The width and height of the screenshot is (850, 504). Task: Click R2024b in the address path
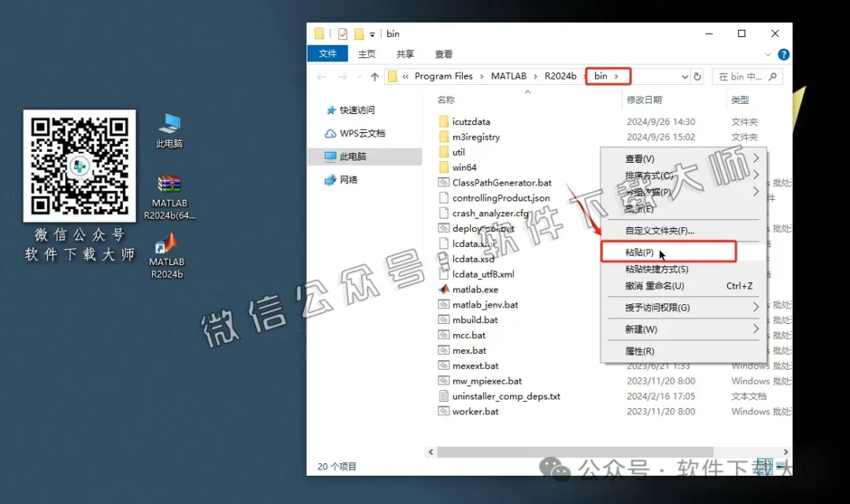[560, 76]
